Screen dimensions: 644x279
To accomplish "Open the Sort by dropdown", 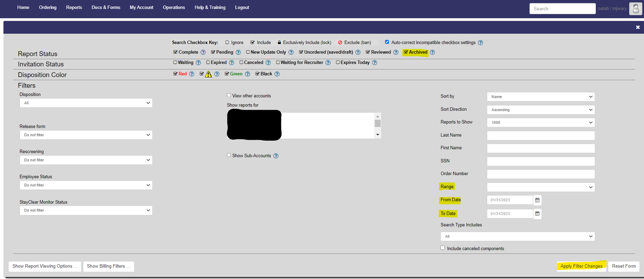I will [x=541, y=97].
